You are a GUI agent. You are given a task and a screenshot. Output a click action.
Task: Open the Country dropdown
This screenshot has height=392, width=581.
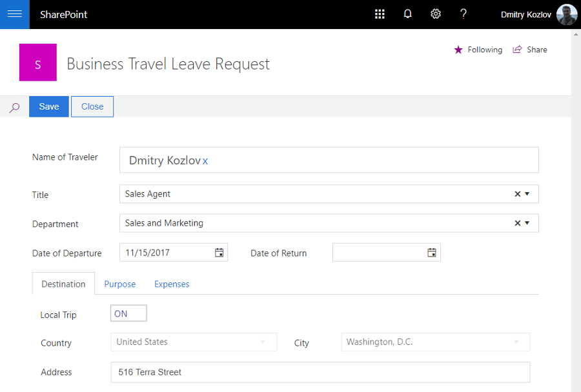point(193,342)
